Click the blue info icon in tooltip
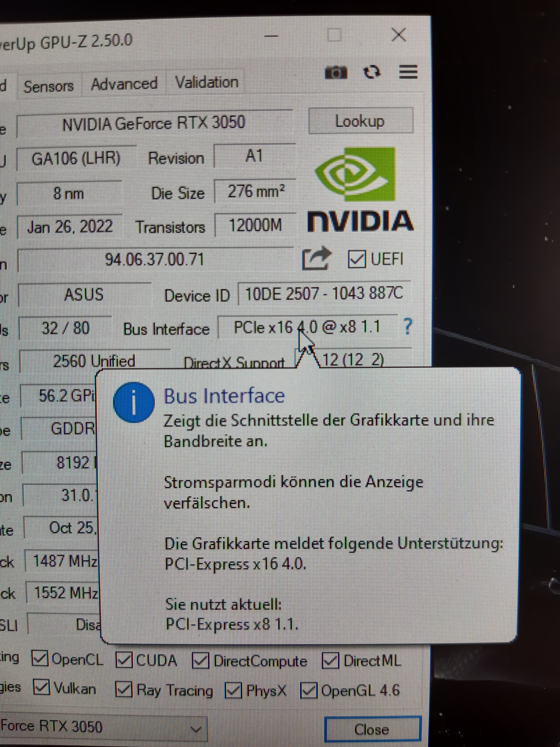 pos(134,403)
